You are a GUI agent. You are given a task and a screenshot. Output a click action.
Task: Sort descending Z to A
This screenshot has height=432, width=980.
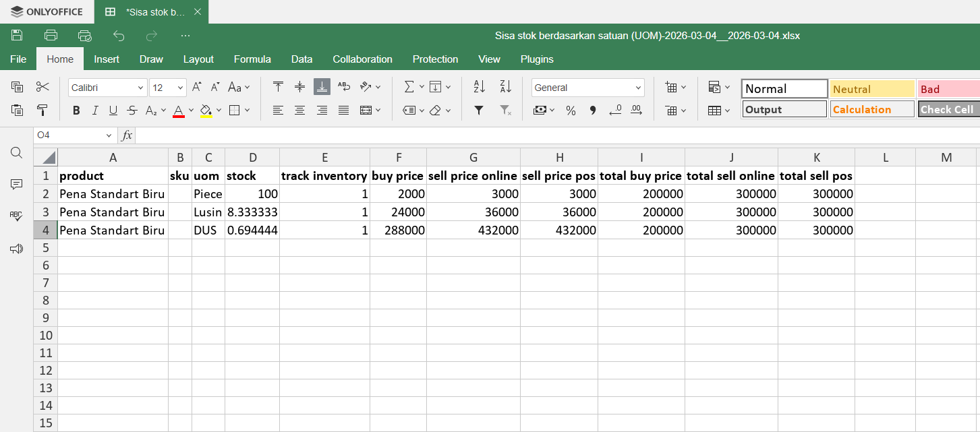click(x=505, y=87)
